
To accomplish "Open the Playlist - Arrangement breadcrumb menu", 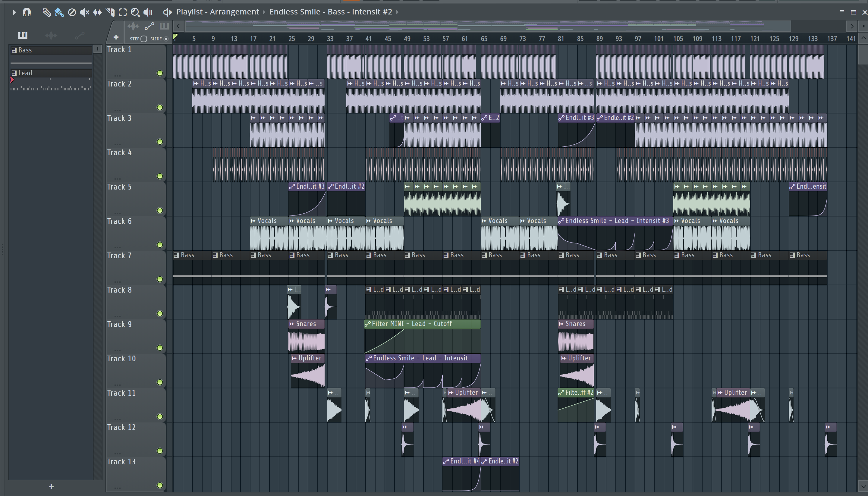I will tap(217, 12).
